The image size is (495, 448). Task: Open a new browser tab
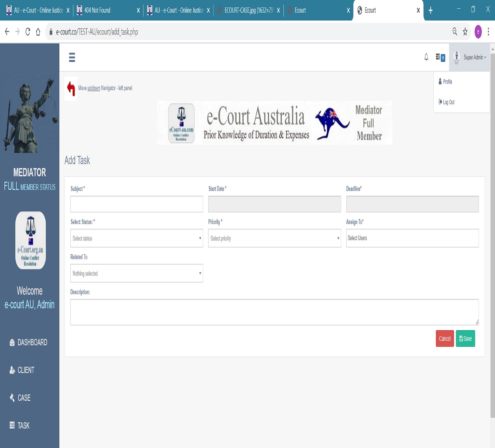tap(431, 11)
